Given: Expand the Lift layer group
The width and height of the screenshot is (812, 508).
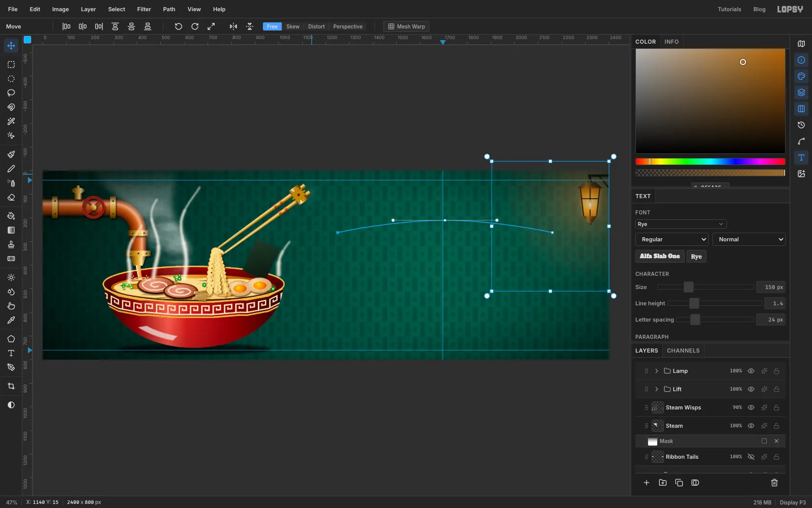Looking at the screenshot, I should pyautogui.click(x=657, y=389).
